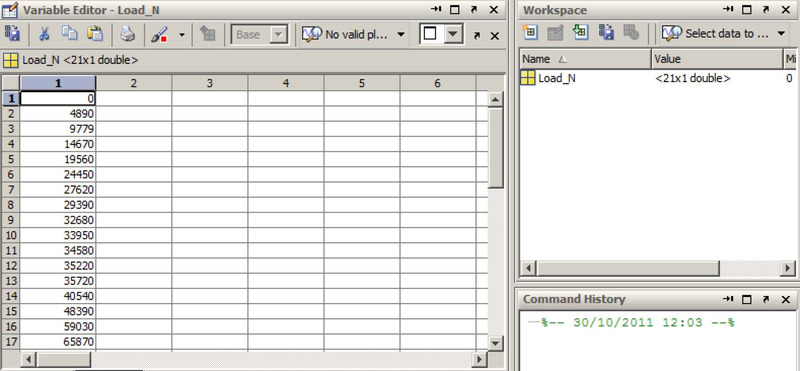
Task: Click the Paste clipboard icon
Action: (95, 34)
